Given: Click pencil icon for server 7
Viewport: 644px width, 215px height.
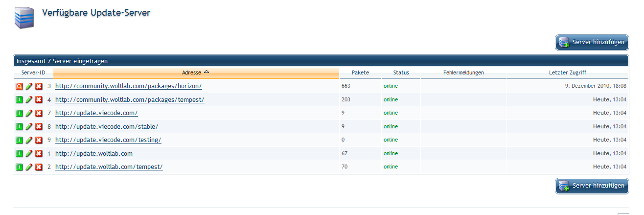Looking at the screenshot, I should (x=29, y=113).
